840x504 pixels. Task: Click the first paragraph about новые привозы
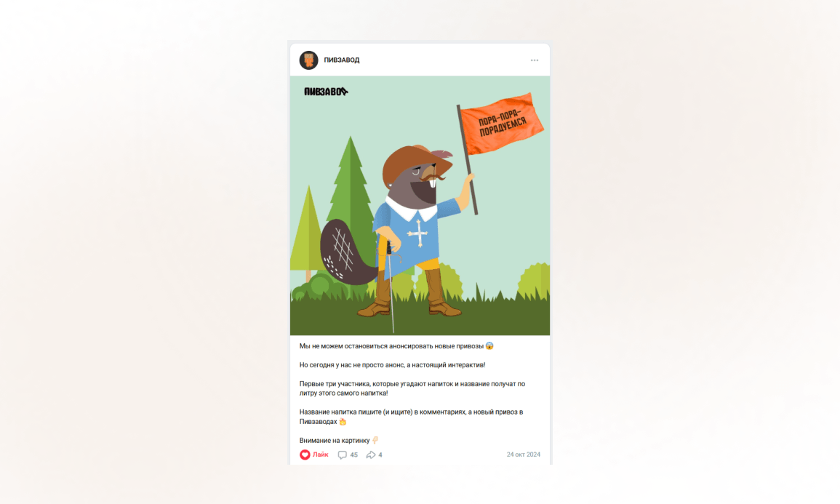pos(396,346)
